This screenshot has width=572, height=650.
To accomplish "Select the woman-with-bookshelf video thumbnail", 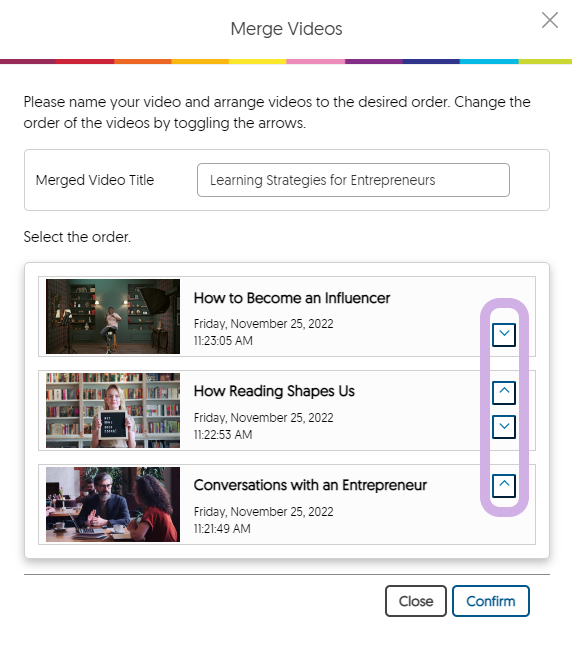I will 113,410.
